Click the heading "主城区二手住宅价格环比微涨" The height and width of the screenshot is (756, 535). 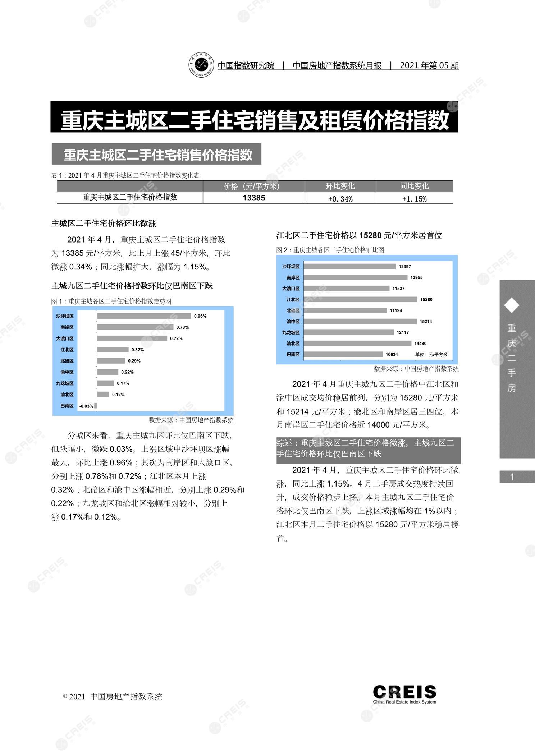pos(104,223)
